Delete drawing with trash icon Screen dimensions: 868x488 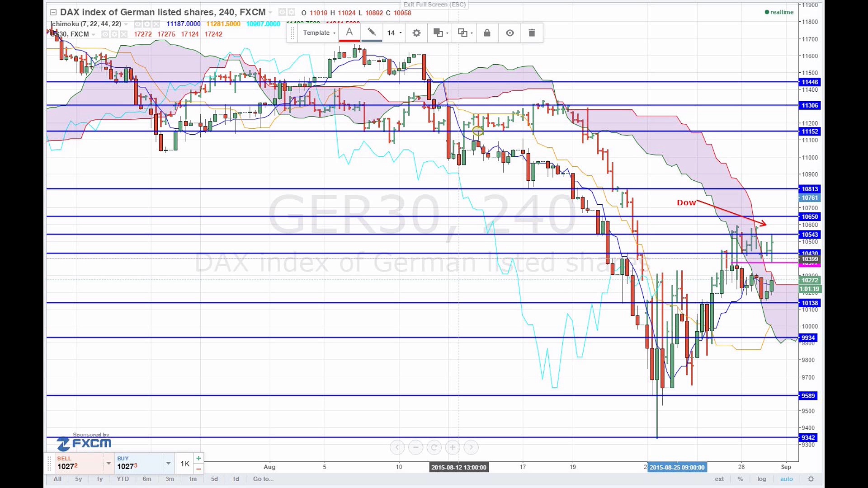(532, 33)
